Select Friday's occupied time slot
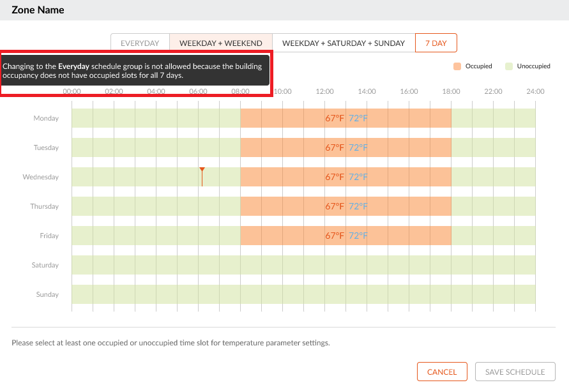The height and width of the screenshot is (392, 569). coord(345,236)
